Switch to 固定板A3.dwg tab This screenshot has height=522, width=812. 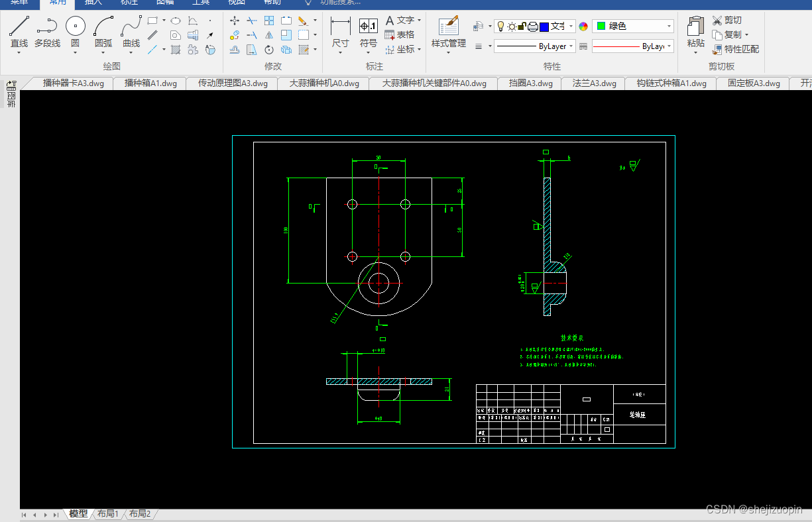[x=754, y=83]
